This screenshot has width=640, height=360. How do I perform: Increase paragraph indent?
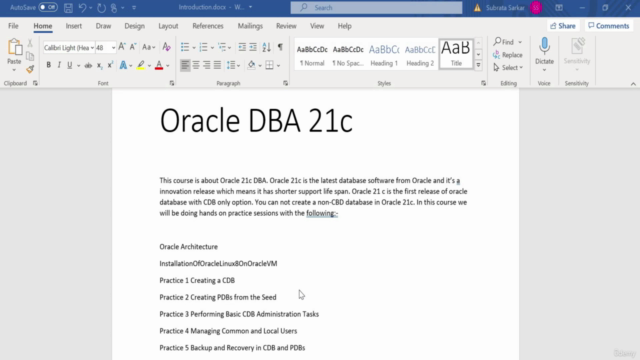(253, 47)
